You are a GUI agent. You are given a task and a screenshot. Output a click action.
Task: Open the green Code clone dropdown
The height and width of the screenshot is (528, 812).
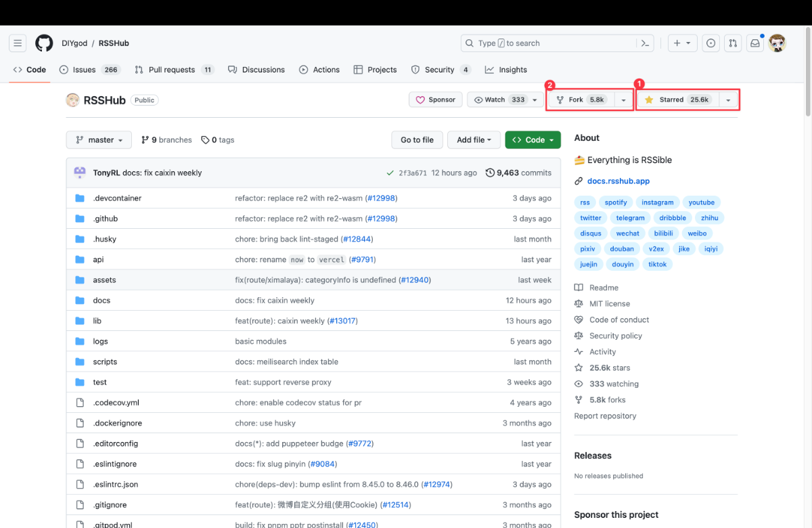[533, 140]
